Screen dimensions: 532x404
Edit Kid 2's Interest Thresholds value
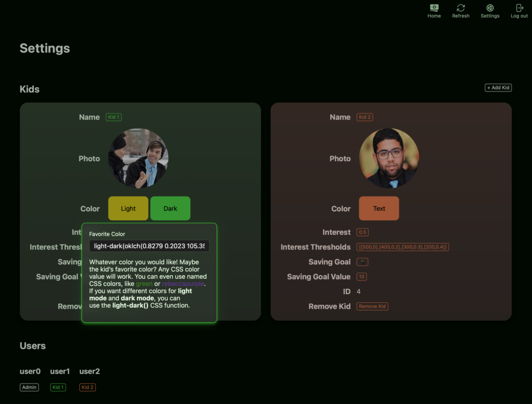click(x=403, y=247)
